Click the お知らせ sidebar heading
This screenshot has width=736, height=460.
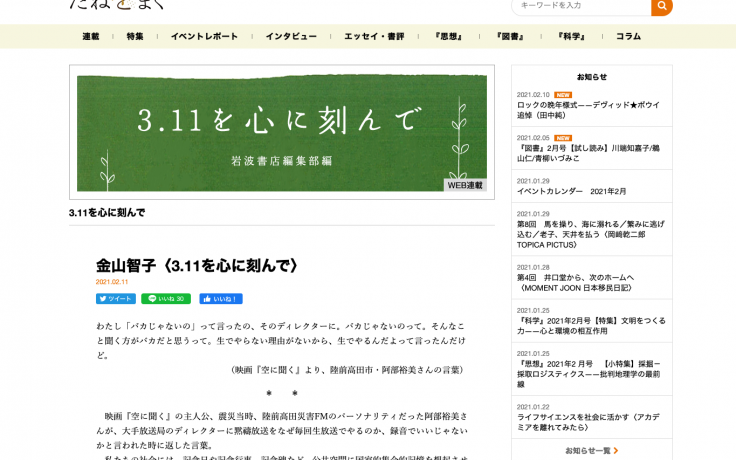click(591, 77)
